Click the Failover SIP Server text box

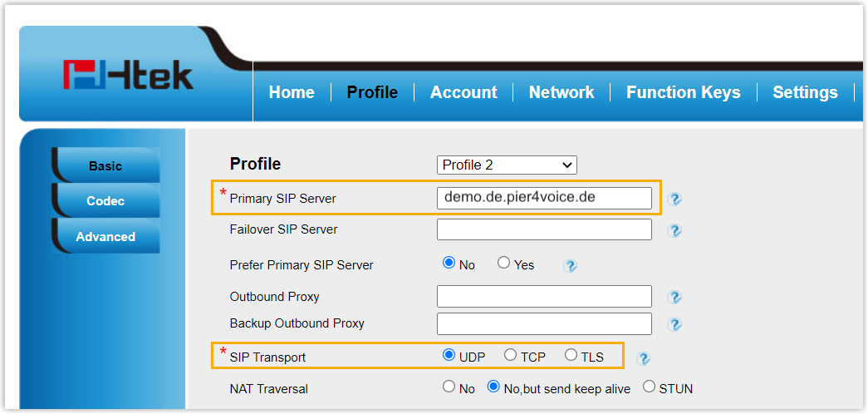click(x=544, y=229)
